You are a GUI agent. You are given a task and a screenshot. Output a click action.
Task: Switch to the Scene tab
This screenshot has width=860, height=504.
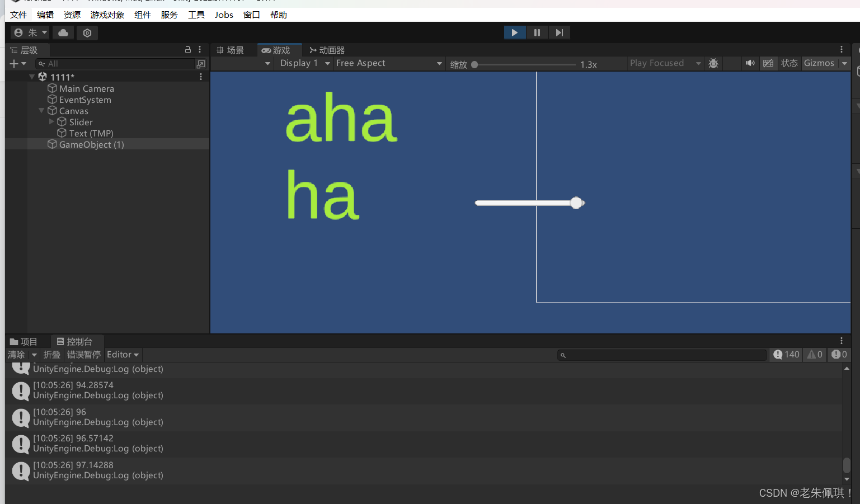(x=230, y=50)
